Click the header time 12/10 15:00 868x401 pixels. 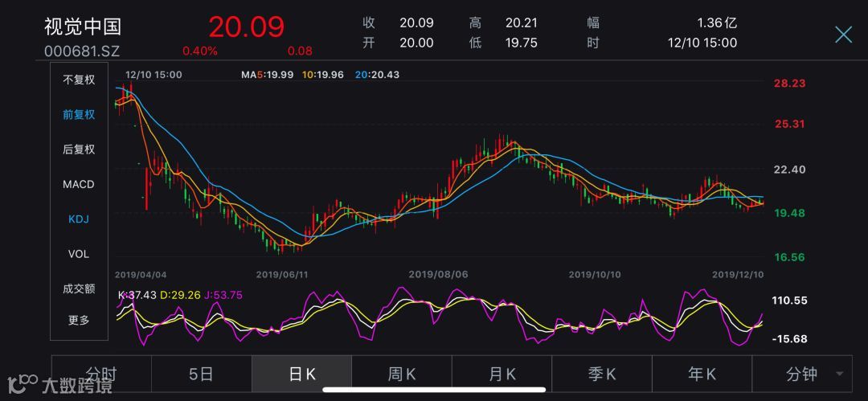tap(702, 43)
